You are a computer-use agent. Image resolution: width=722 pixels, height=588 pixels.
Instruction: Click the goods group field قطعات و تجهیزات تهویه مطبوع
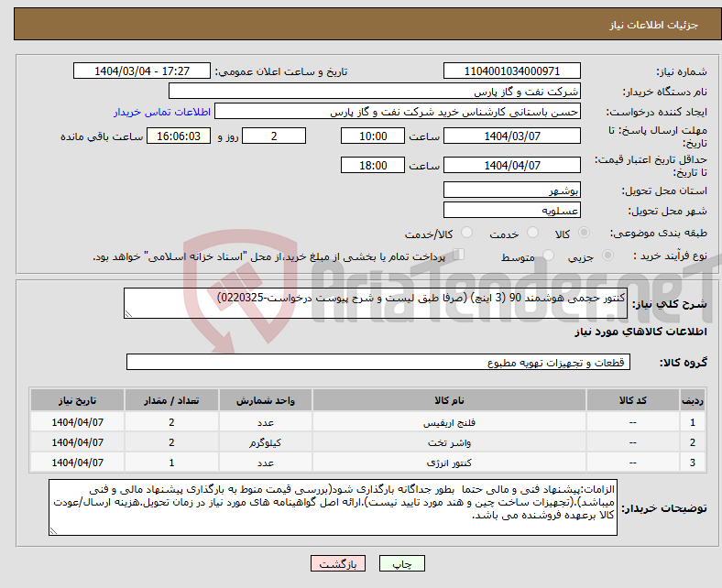(378, 362)
